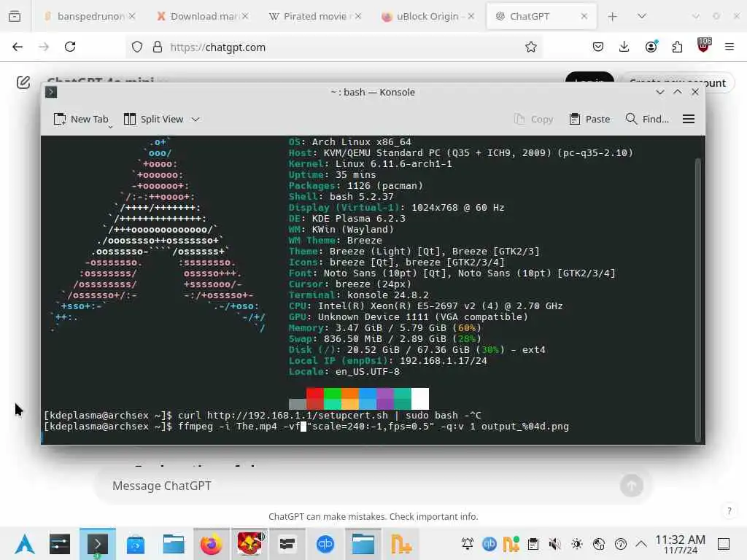Image resolution: width=747 pixels, height=560 pixels.
Task: Open uBlock Origin toolbar icon
Action: point(704,46)
